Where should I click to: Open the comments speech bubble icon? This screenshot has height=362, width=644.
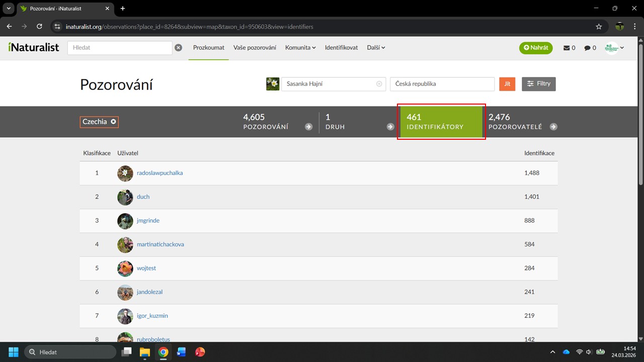click(587, 48)
